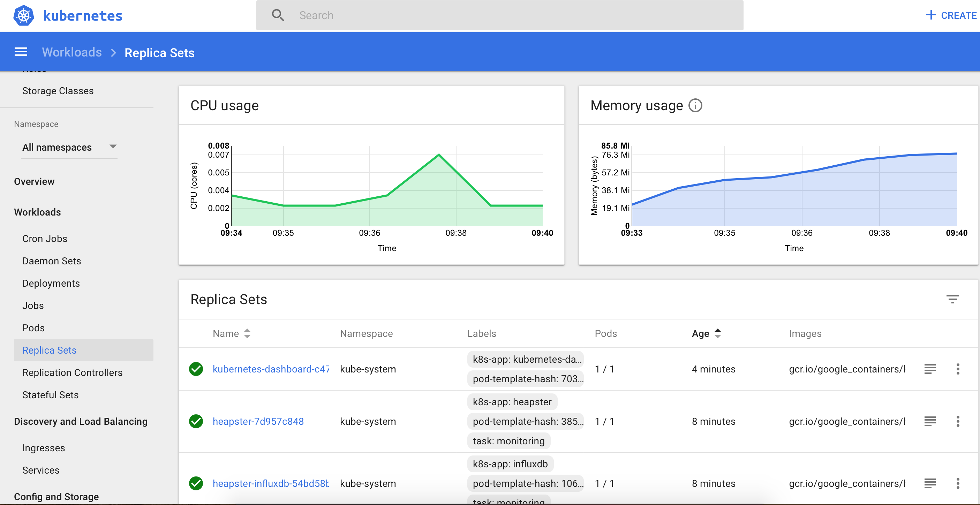This screenshot has height=505, width=980.
Task: Open Deployments in sidebar
Action: click(51, 283)
